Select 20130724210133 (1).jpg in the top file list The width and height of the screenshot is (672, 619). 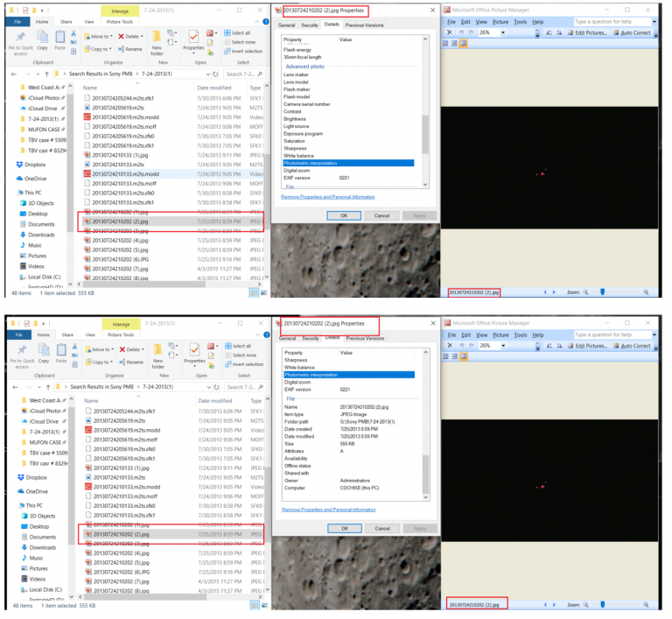[x=116, y=155]
